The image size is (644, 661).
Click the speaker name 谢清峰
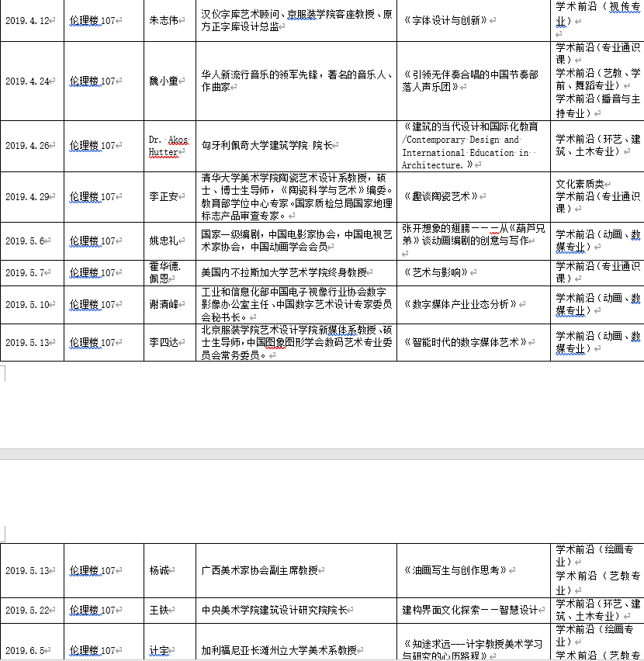coord(163,304)
